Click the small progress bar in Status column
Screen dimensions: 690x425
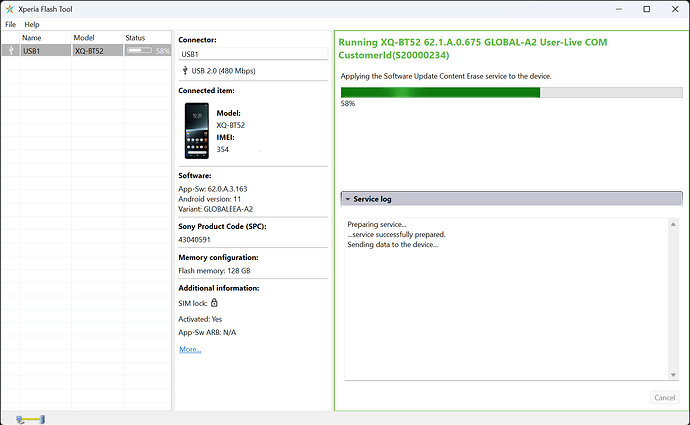pyautogui.click(x=139, y=51)
